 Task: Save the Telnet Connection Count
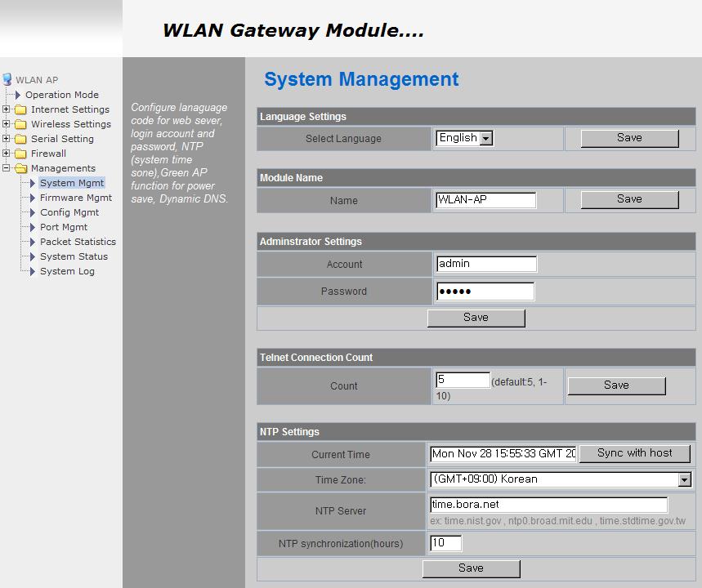click(x=616, y=385)
